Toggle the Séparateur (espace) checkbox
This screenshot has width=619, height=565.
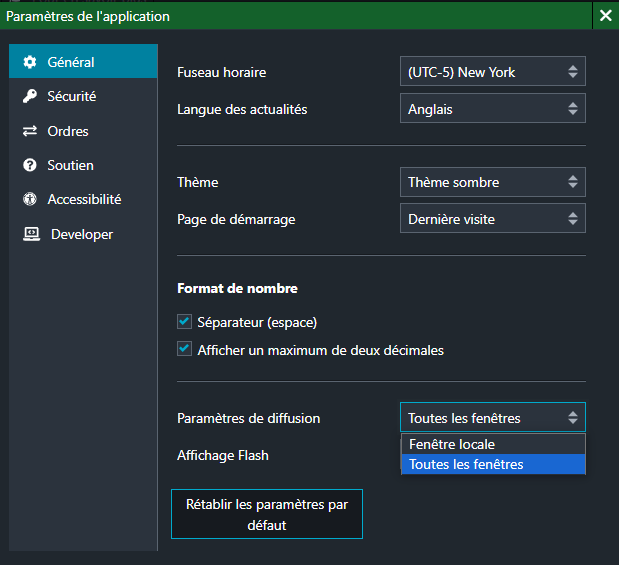pos(184,322)
